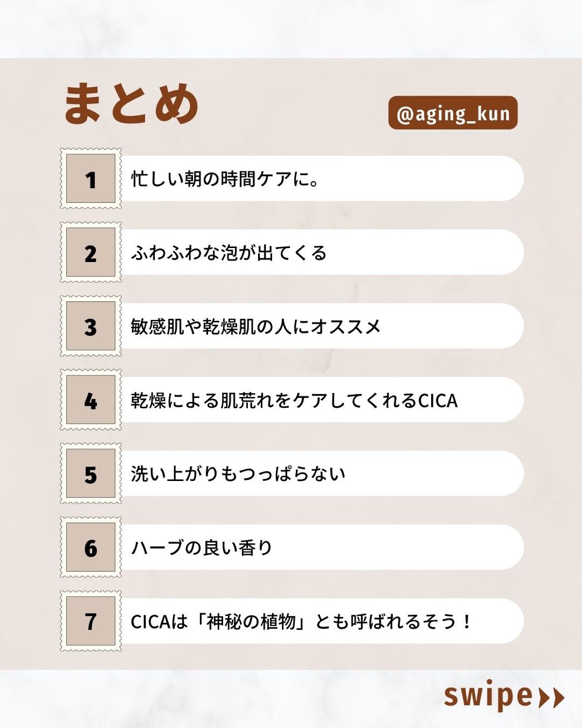Click the swipe text label
The width and height of the screenshot is (582, 728).
coord(488,696)
